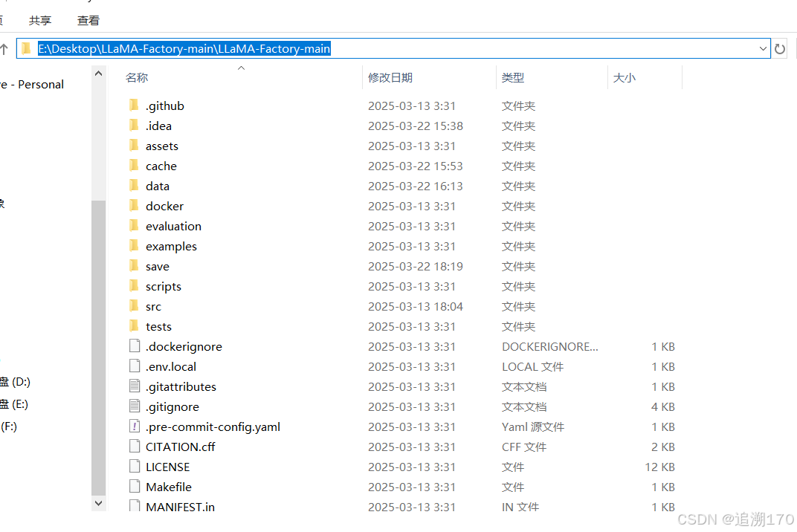This screenshot has width=797, height=532.
Task: Select the .idea folder name
Action: point(158,126)
